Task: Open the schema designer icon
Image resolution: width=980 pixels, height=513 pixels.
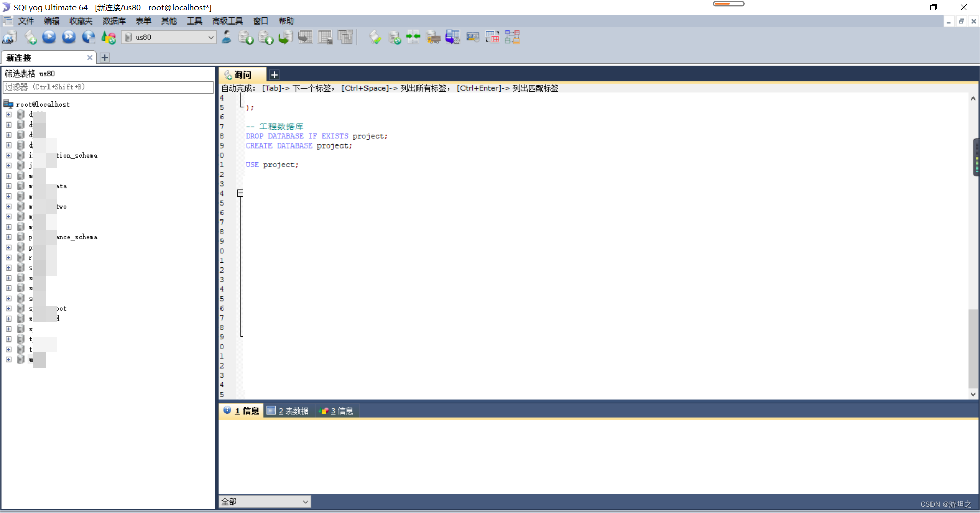Action: click(x=512, y=37)
